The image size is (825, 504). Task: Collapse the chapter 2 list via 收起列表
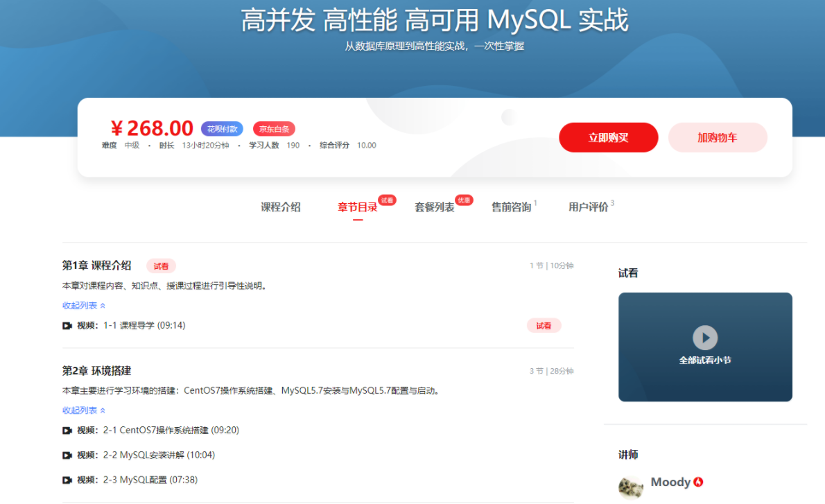(79, 410)
